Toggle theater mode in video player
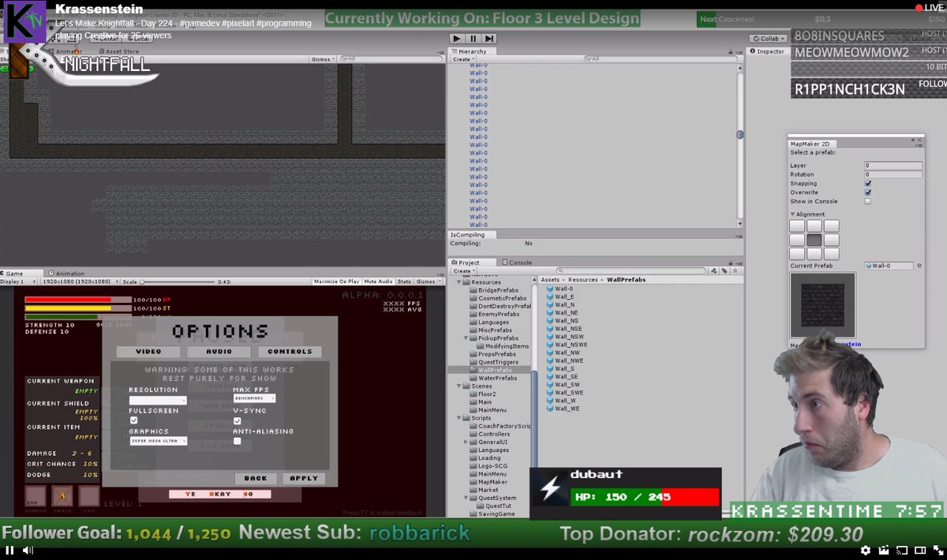The width and height of the screenshot is (947, 560). click(919, 550)
